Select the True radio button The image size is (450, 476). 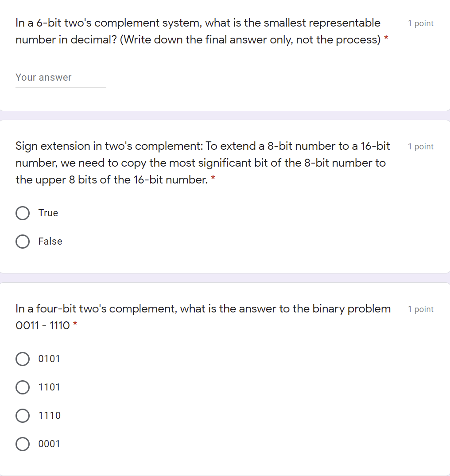[23, 213]
